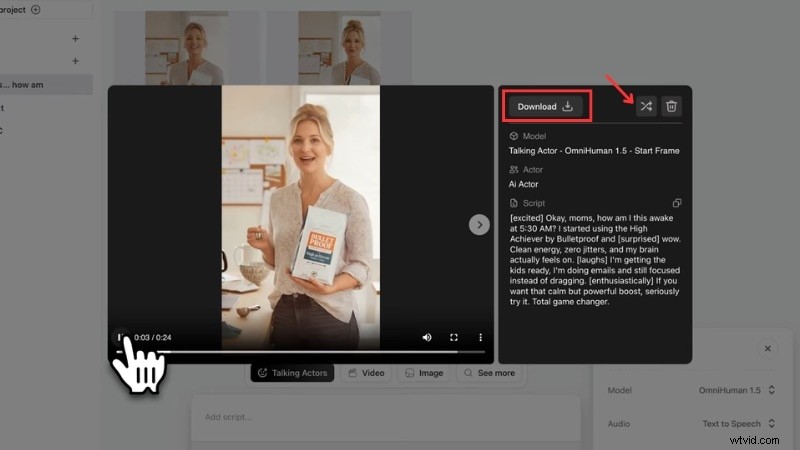
Task: Go to next video with arrow
Action: pyautogui.click(x=479, y=224)
